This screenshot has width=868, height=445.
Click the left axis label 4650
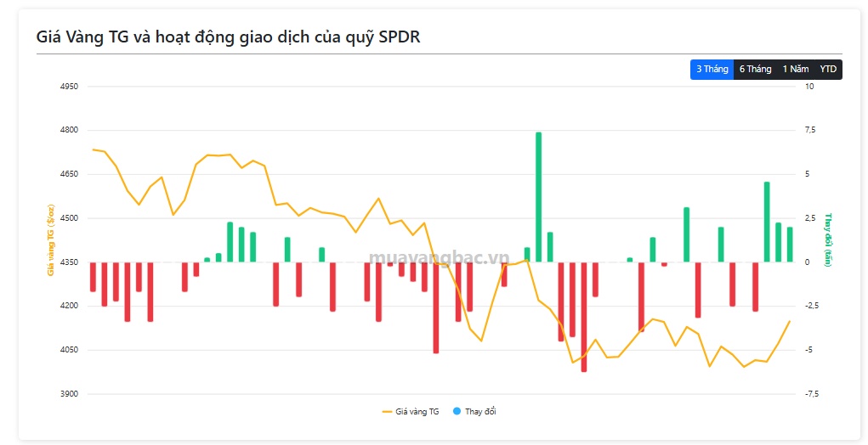pyautogui.click(x=71, y=174)
